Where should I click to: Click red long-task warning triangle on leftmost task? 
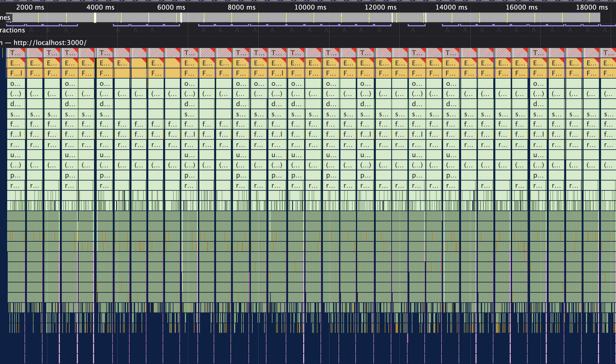23,50
